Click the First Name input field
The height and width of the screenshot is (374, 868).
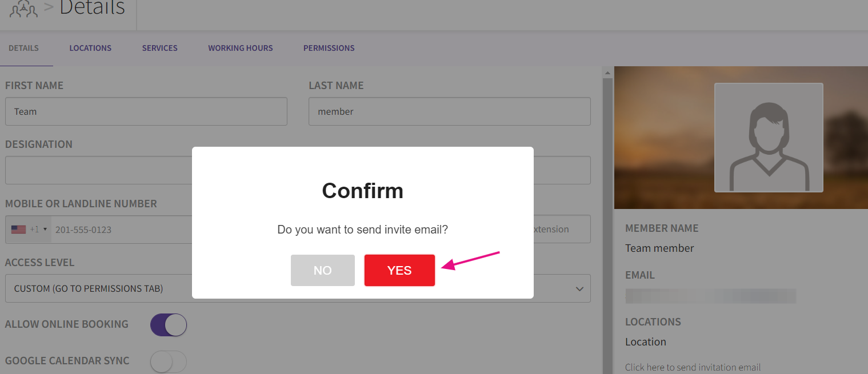point(146,111)
